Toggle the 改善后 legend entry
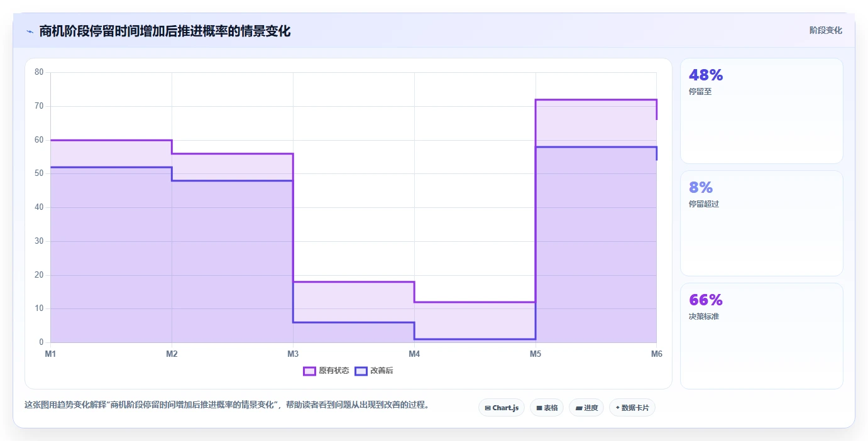The height and width of the screenshot is (441, 868). 374,371
